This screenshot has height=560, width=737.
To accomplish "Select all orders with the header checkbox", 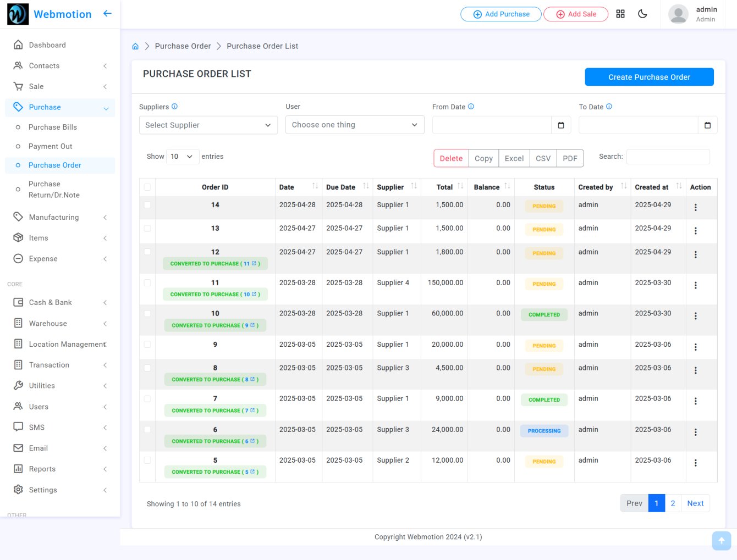I will pyautogui.click(x=147, y=187).
